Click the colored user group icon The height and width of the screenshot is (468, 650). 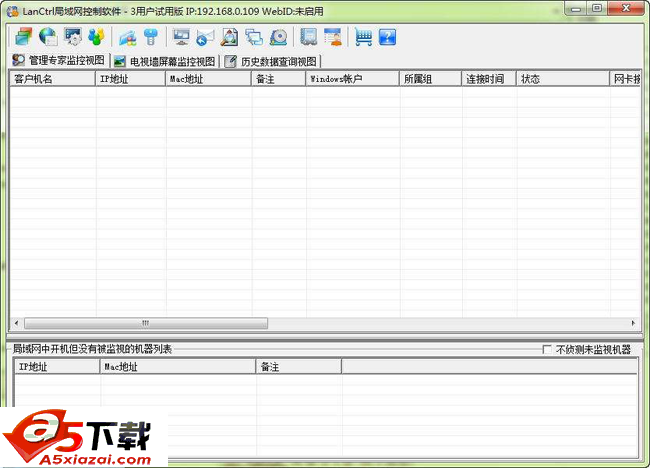click(97, 37)
